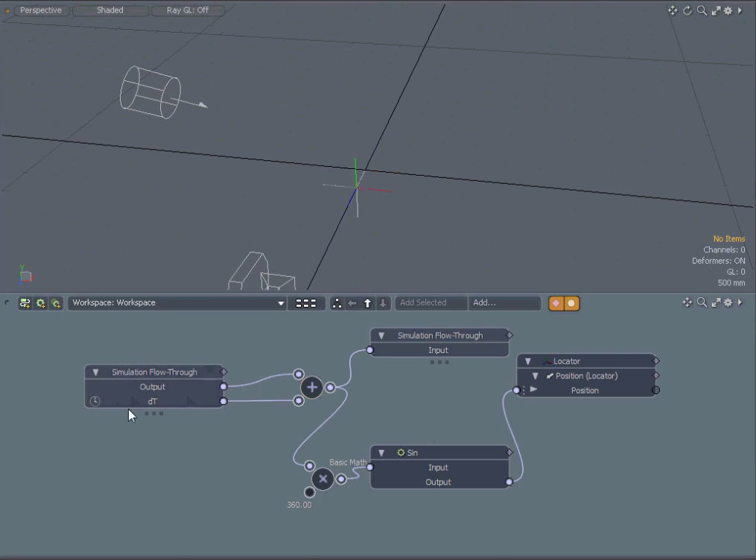Click the Add Selected button
The width and height of the screenshot is (756, 560).
(x=431, y=303)
